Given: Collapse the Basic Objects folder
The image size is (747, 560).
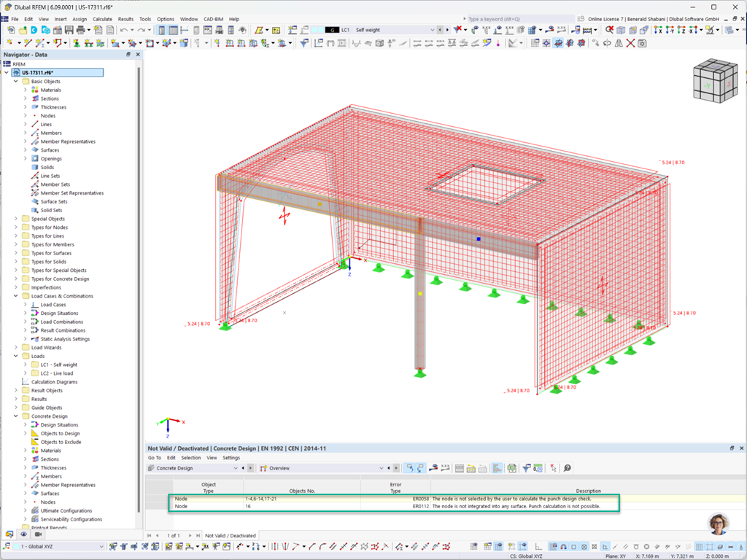Looking at the screenshot, I should pyautogui.click(x=16, y=82).
